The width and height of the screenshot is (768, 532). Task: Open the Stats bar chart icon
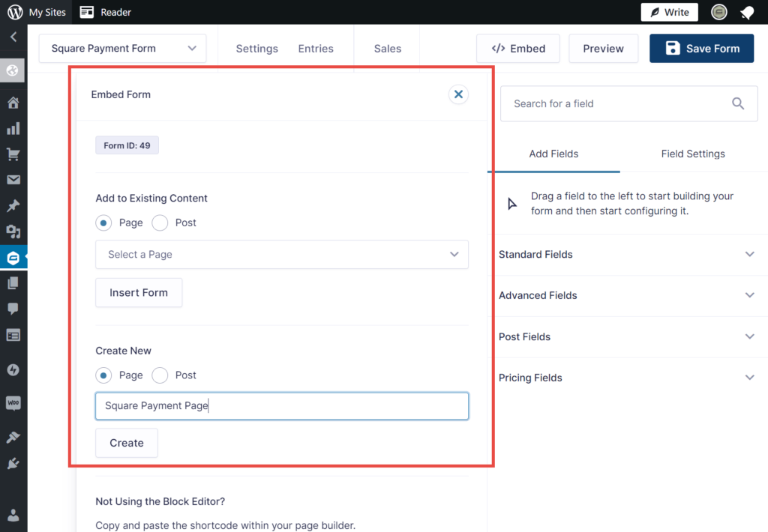pos(13,128)
